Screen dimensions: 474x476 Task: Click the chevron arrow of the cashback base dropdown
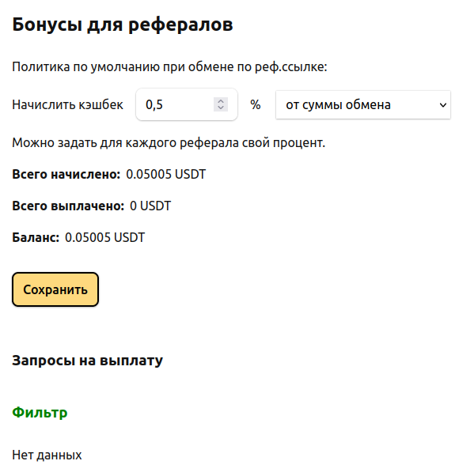(x=442, y=105)
